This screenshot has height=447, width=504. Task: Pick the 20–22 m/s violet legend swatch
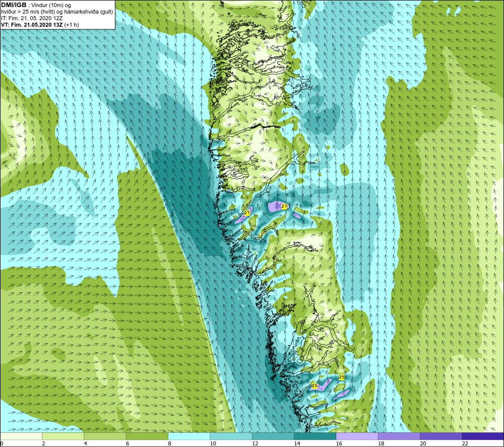coord(441,436)
